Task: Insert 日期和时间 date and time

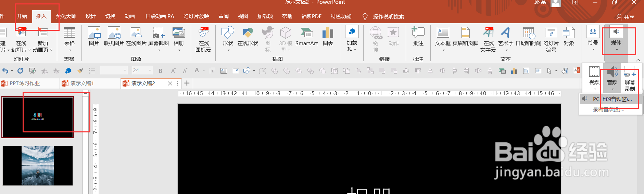Action: (528, 36)
